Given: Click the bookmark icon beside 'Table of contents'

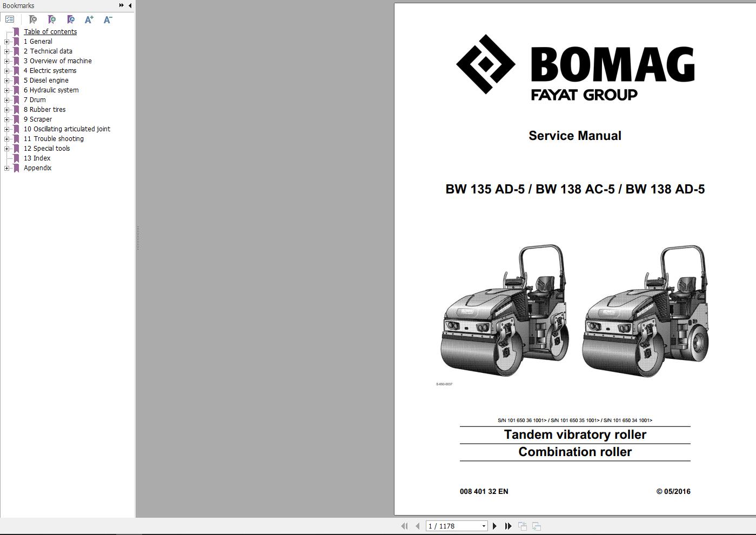Looking at the screenshot, I should pos(16,32).
